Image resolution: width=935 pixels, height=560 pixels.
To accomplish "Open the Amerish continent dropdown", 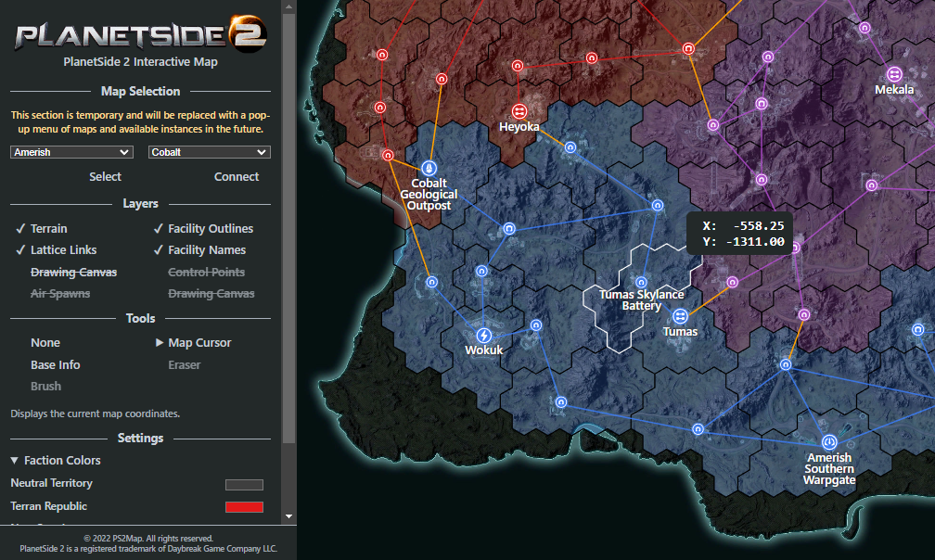I will tap(71, 152).
